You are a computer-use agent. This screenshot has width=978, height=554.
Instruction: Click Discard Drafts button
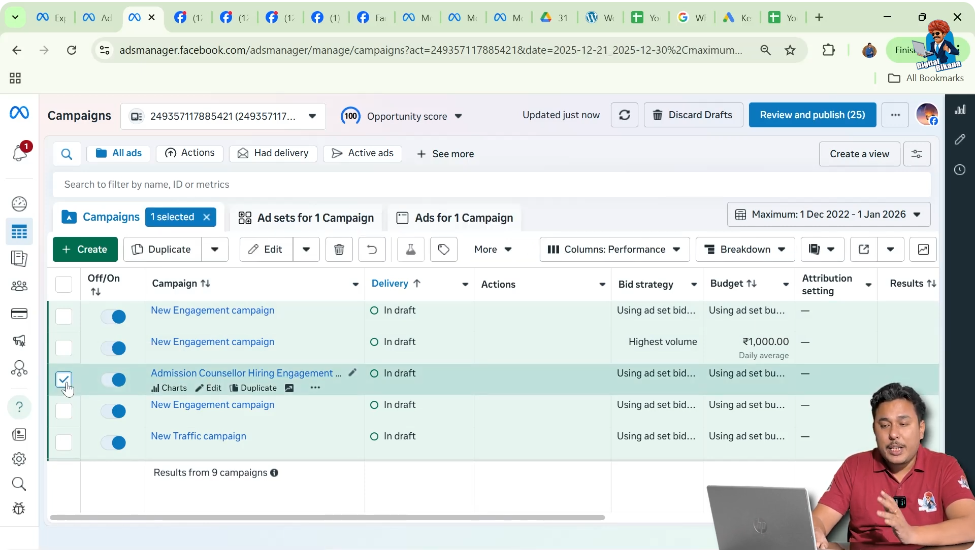pyautogui.click(x=693, y=115)
